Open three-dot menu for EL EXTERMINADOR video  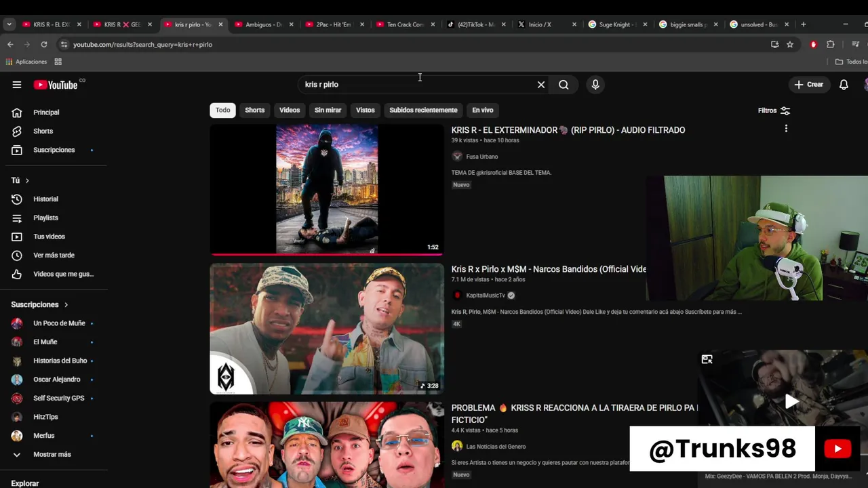pyautogui.click(x=786, y=129)
